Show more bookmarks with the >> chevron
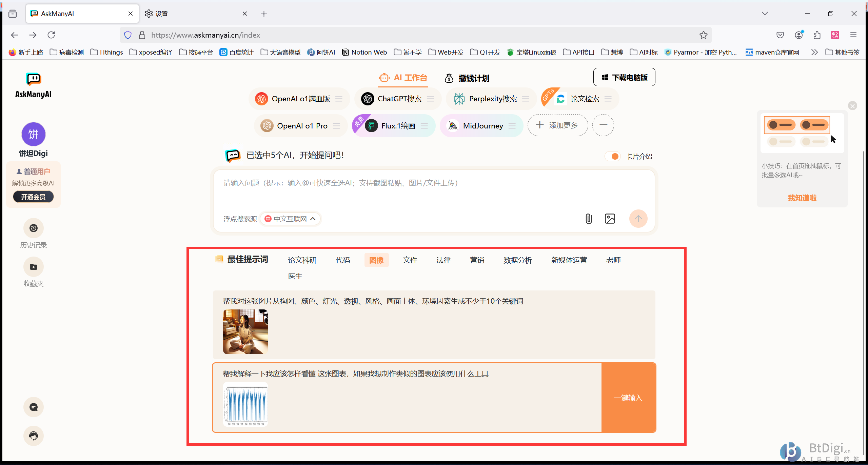 (814, 52)
